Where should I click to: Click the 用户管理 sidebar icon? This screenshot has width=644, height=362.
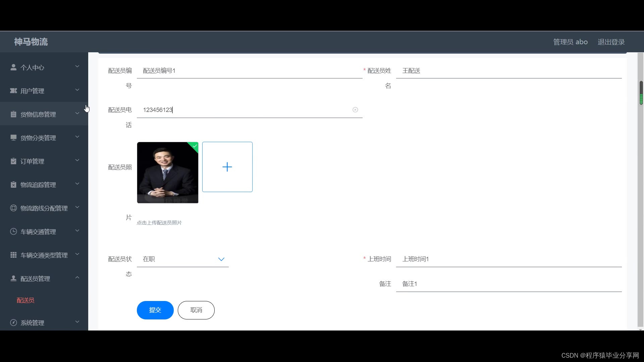pos(13,91)
